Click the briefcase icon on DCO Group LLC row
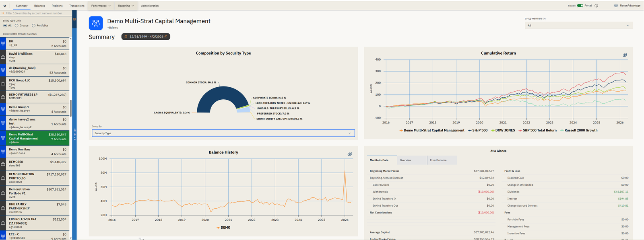Screen dimensions: 644x240 point(3,83)
